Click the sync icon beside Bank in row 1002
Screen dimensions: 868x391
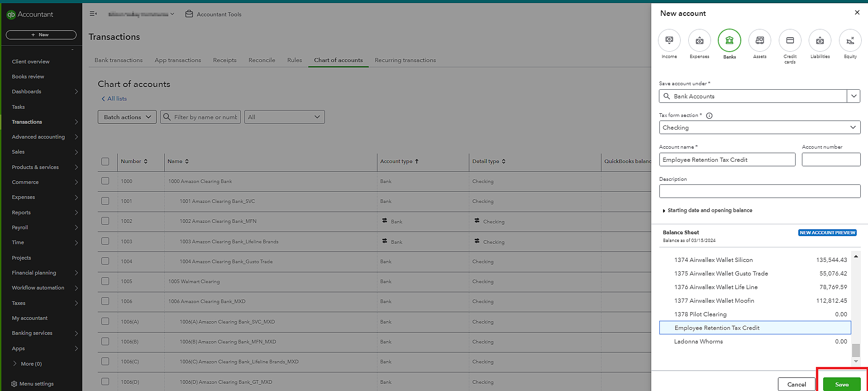pos(385,221)
